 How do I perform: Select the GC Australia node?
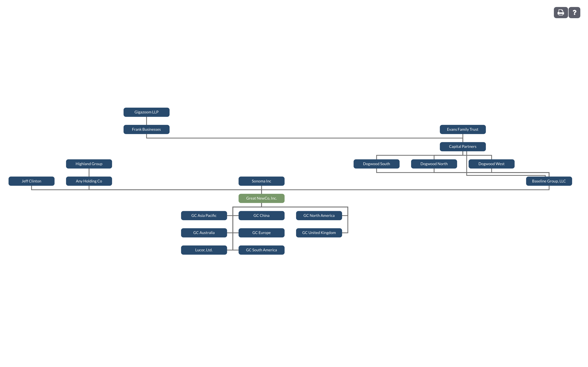(204, 233)
